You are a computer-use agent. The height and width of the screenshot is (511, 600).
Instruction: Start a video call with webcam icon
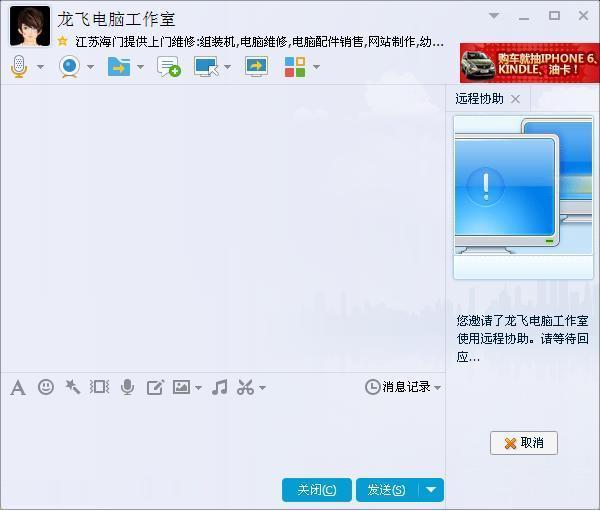pos(69,67)
